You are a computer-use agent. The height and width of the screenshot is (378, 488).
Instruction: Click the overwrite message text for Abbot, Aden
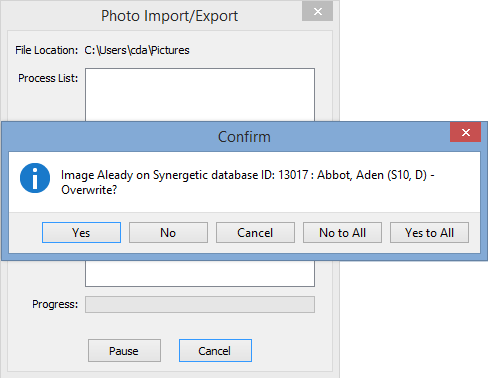[247, 182]
